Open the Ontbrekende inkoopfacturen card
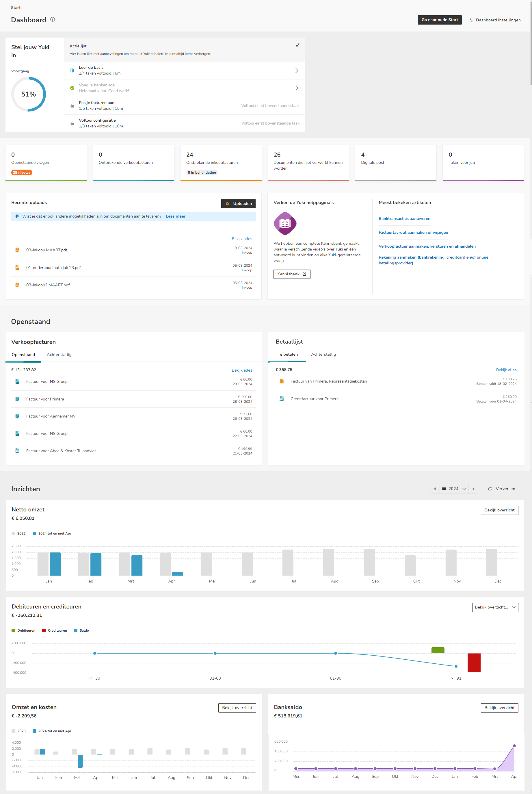 [x=221, y=163]
